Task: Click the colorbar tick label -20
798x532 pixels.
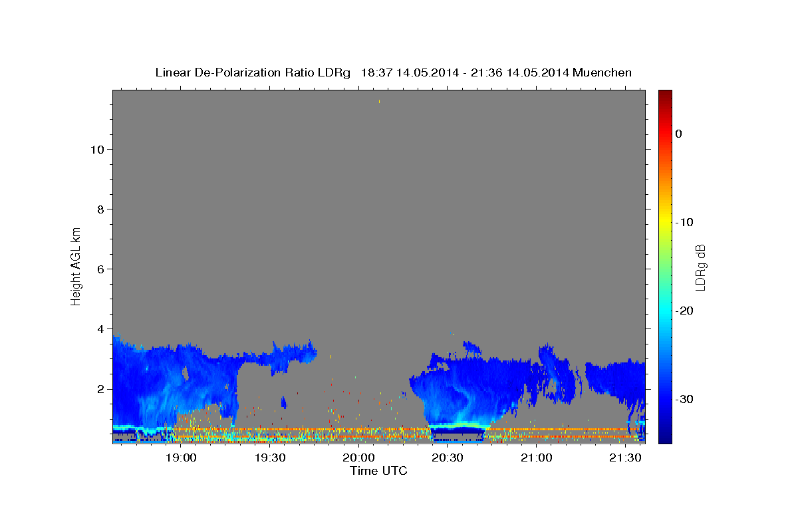Action: point(684,311)
